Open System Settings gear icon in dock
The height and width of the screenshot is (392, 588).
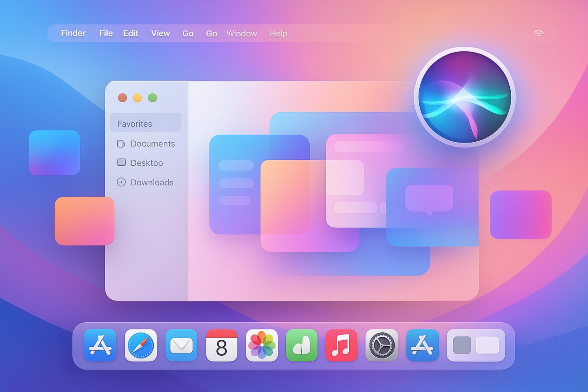click(x=382, y=345)
